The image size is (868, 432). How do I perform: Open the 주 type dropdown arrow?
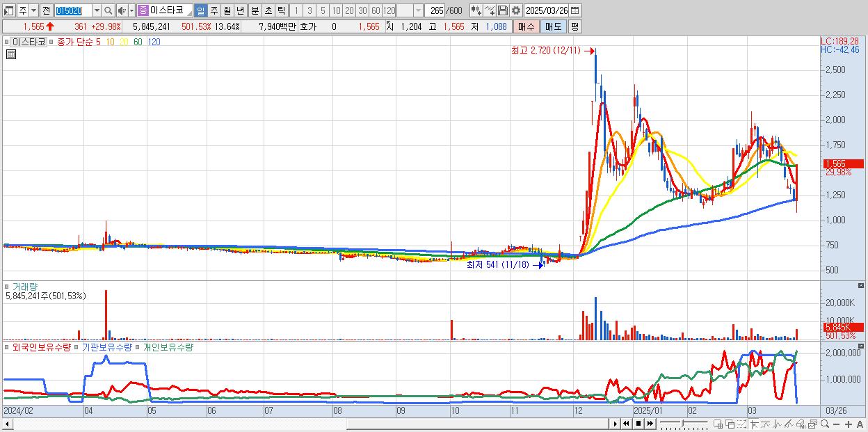coord(33,10)
